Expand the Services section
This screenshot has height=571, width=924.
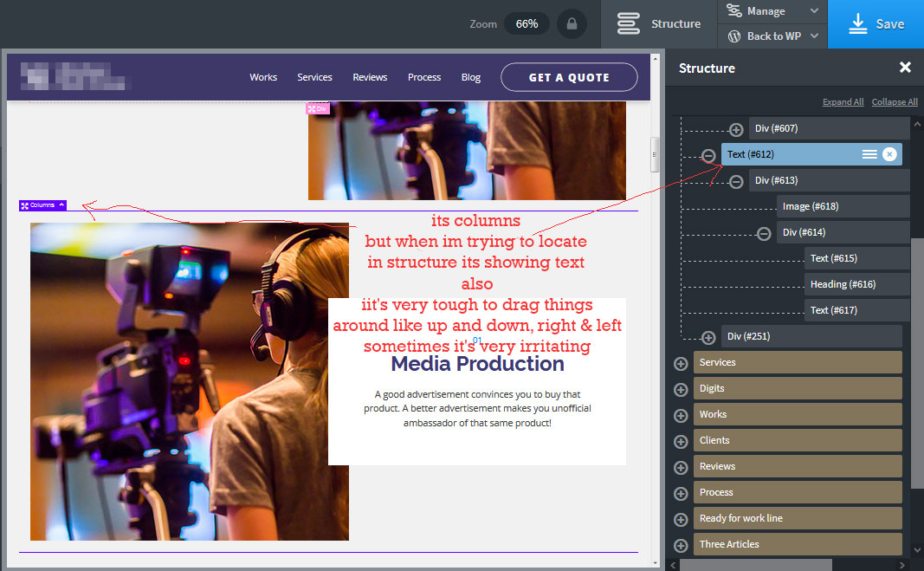[x=681, y=363]
